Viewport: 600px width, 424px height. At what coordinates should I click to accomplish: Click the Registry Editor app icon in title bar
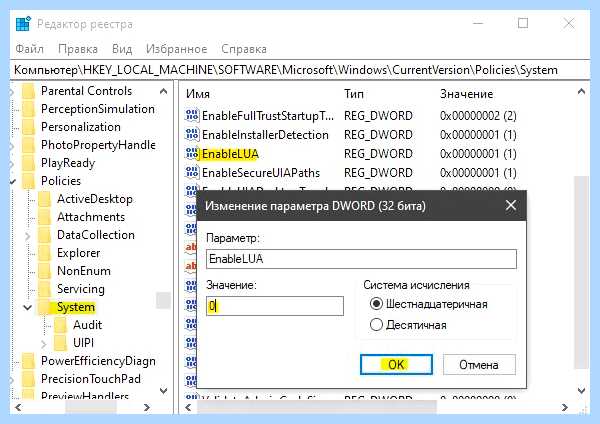pos(23,24)
